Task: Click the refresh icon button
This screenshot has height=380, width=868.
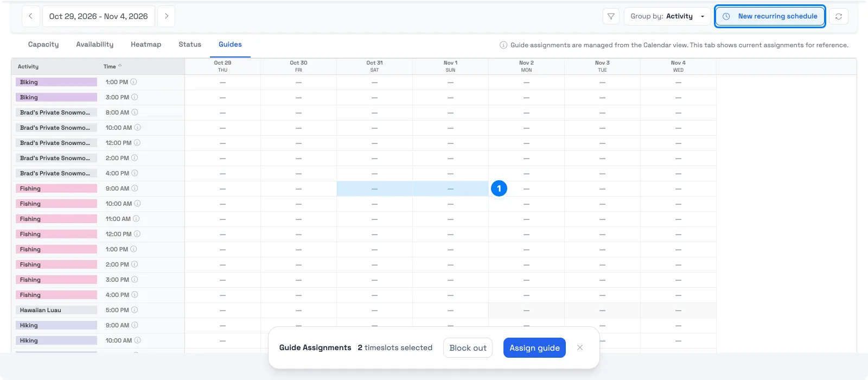Action: pyautogui.click(x=839, y=16)
